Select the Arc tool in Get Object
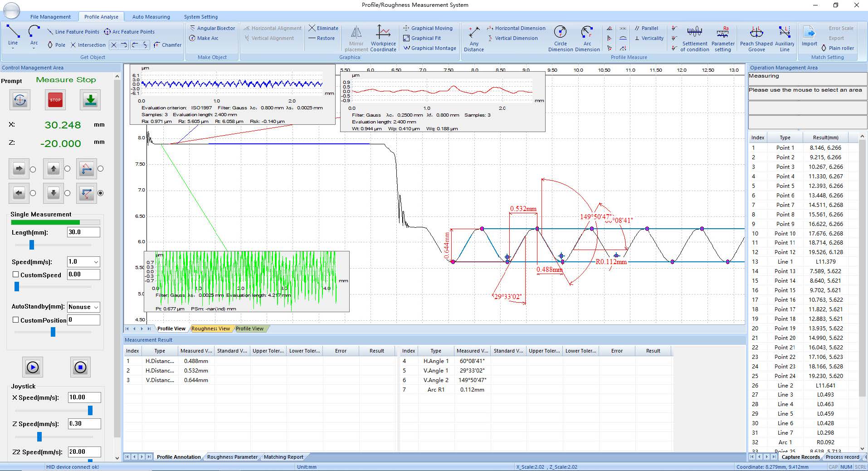 34,32
